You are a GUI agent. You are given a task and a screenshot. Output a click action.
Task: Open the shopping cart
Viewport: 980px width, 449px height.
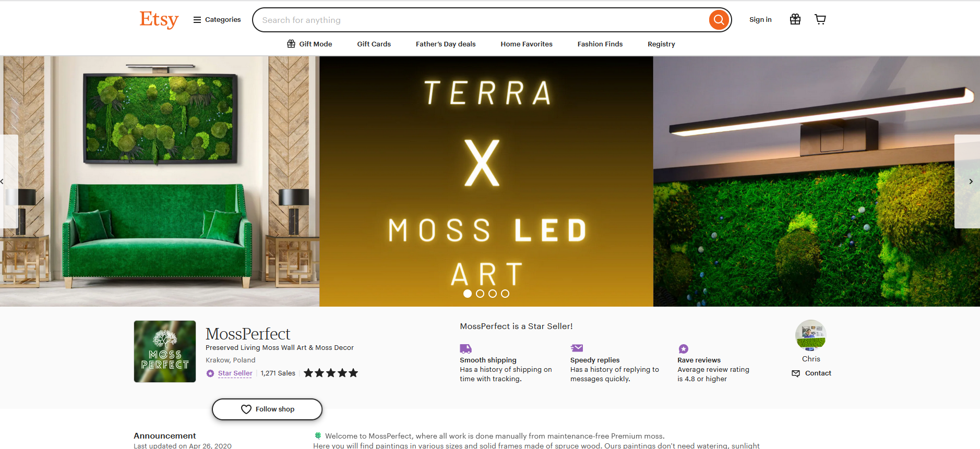point(820,19)
